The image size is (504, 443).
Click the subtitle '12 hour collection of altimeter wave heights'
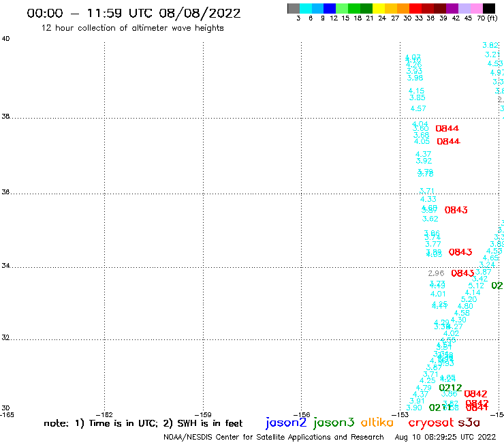tap(132, 28)
